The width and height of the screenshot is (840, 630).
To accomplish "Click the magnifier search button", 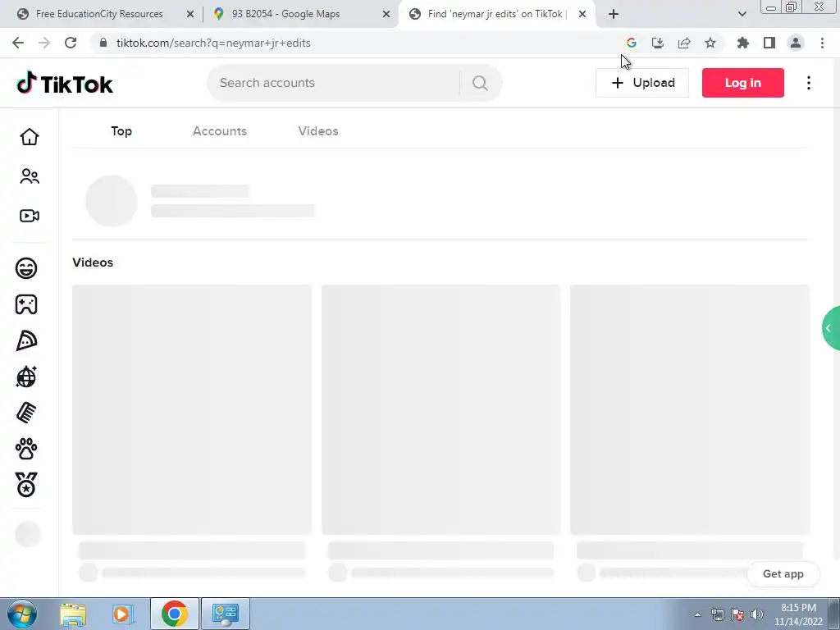I will 480,83.
